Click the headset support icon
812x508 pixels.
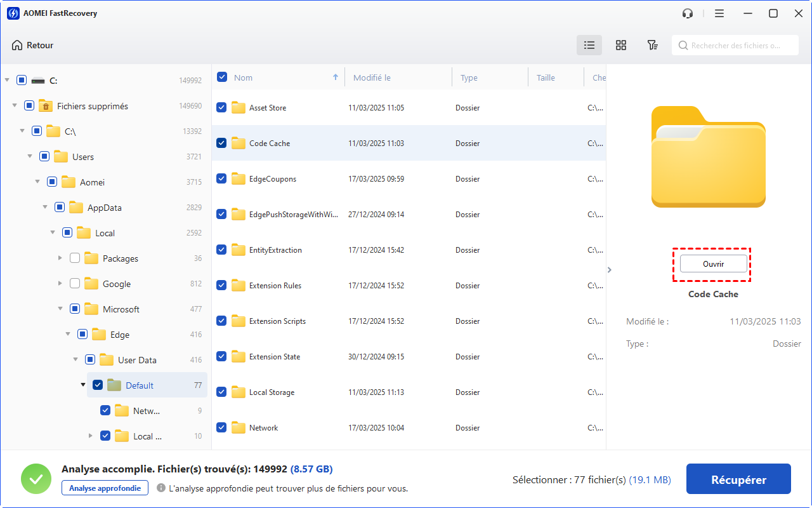(x=688, y=13)
